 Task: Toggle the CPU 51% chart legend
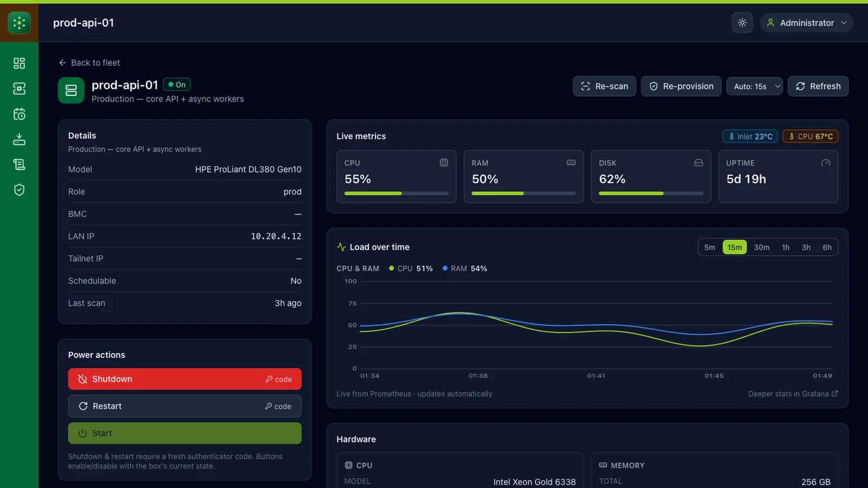[x=411, y=268]
